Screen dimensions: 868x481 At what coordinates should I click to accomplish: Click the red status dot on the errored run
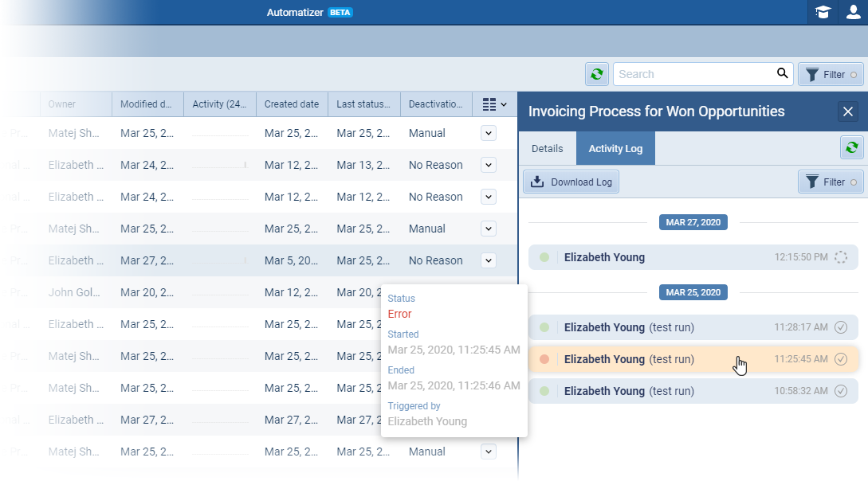(544, 358)
